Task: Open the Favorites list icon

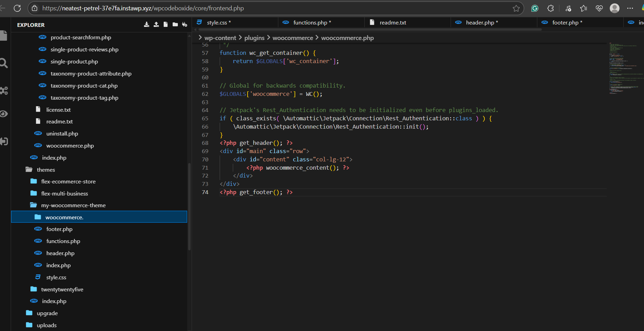Action: click(584, 8)
